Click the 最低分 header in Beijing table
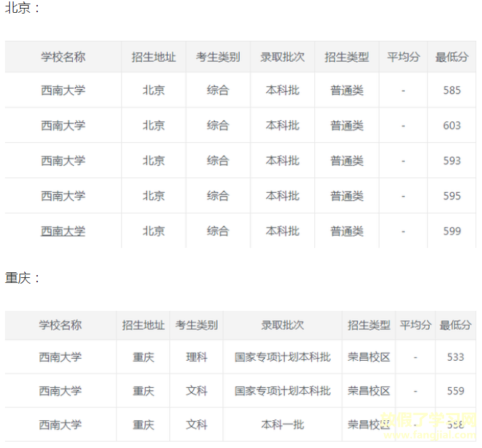This screenshot has height=448, width=482. (451, 57)
